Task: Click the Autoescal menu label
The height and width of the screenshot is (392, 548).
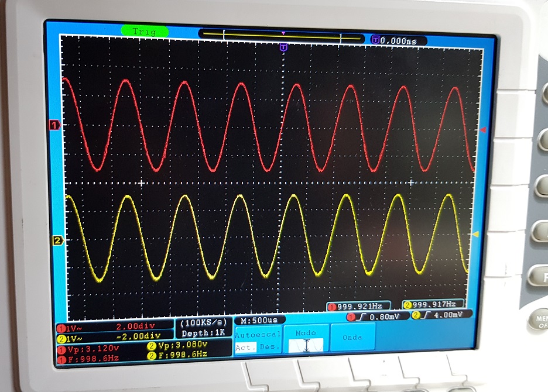Action: (x=258, y=334)
